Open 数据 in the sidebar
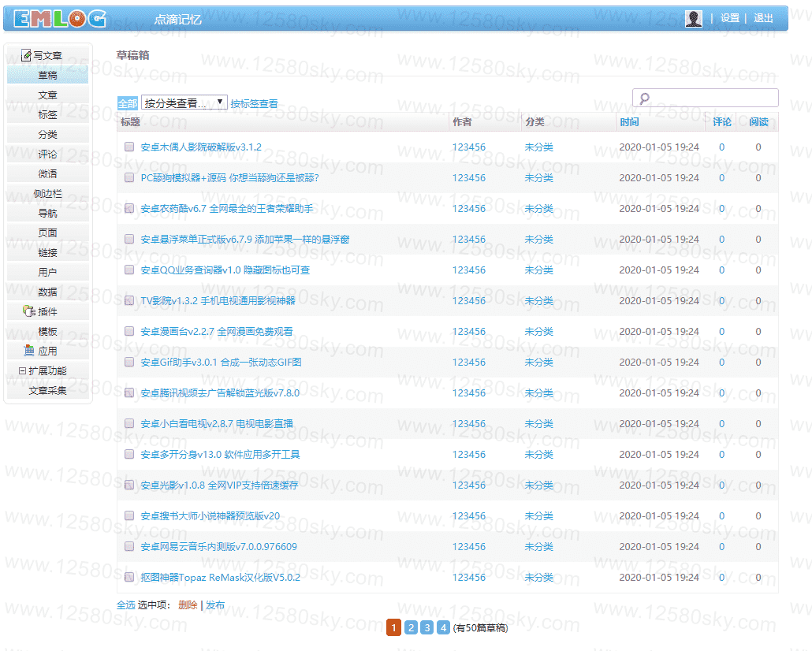The height and width of the screenshot is (651, 812). [47, 292]
